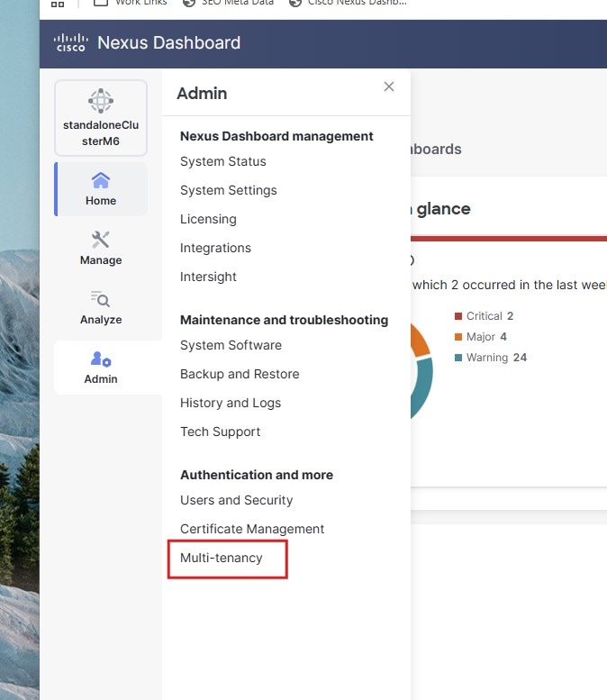Select Multi-tenancy

pyautogui.click(x=222, y=558)
